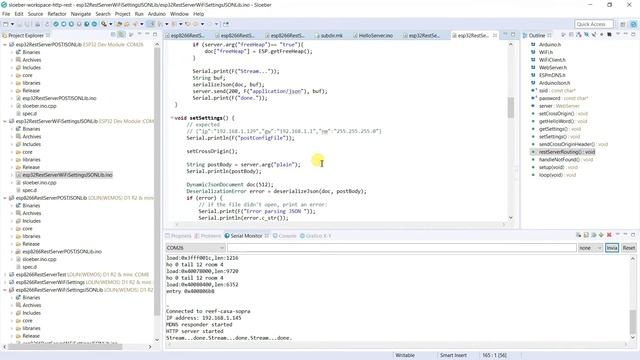
Task: Toggle the black square Outline toolbar icon
Action: (x=609, y=35)
